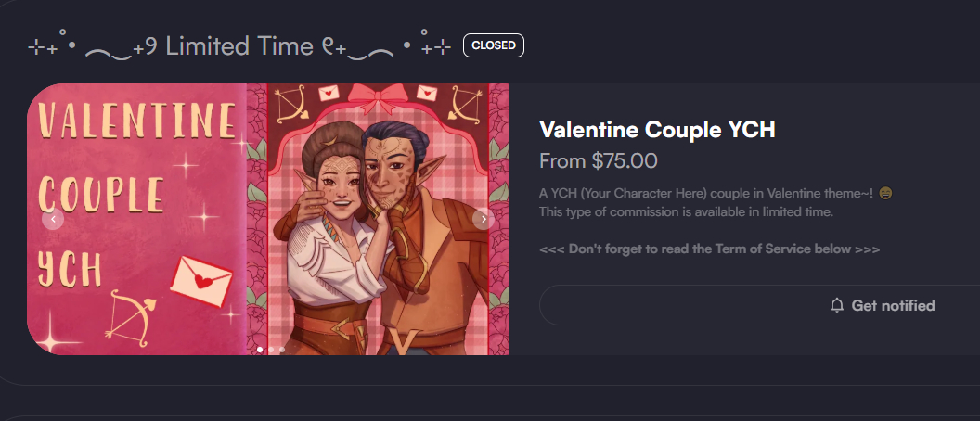This screenshot has height=421, width=980.
Task: Click the From $75.00 price text
Action: (x=599, y=161)
